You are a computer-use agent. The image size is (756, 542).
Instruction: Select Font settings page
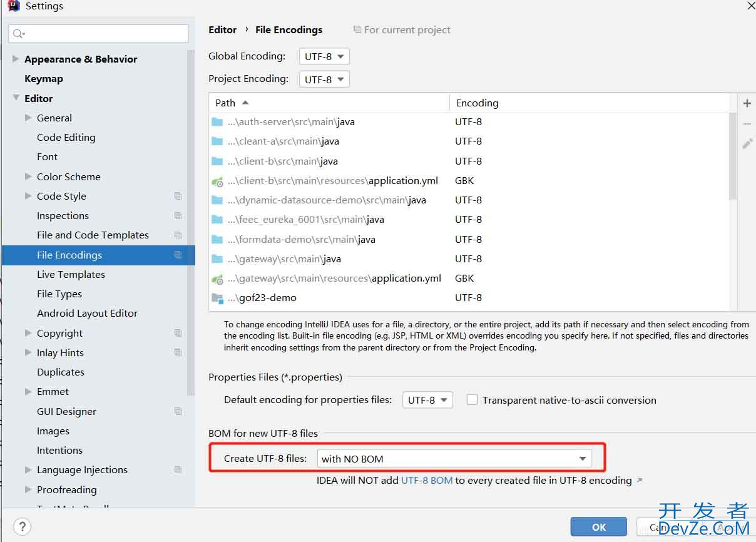47,157
